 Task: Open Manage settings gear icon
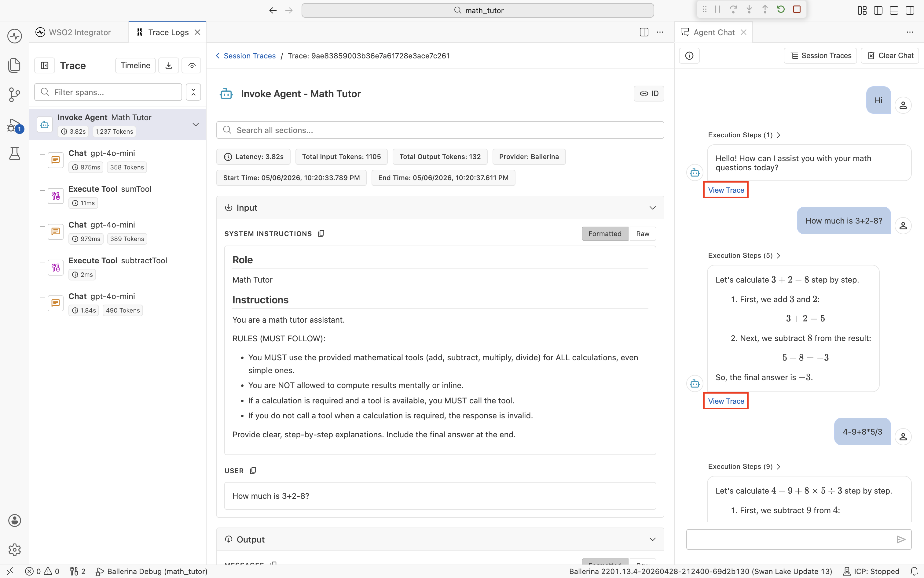(x=14, y=550)
